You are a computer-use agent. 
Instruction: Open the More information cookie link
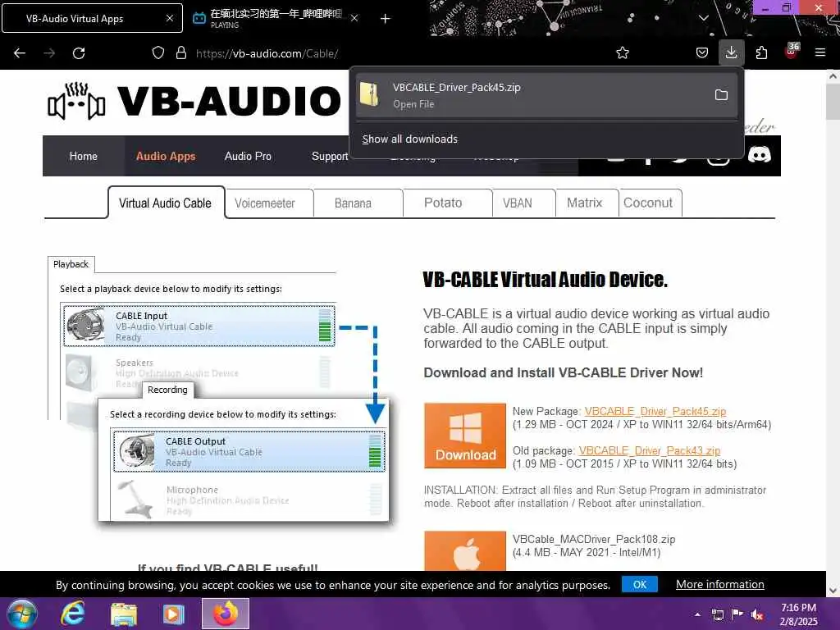pos(720,584)
